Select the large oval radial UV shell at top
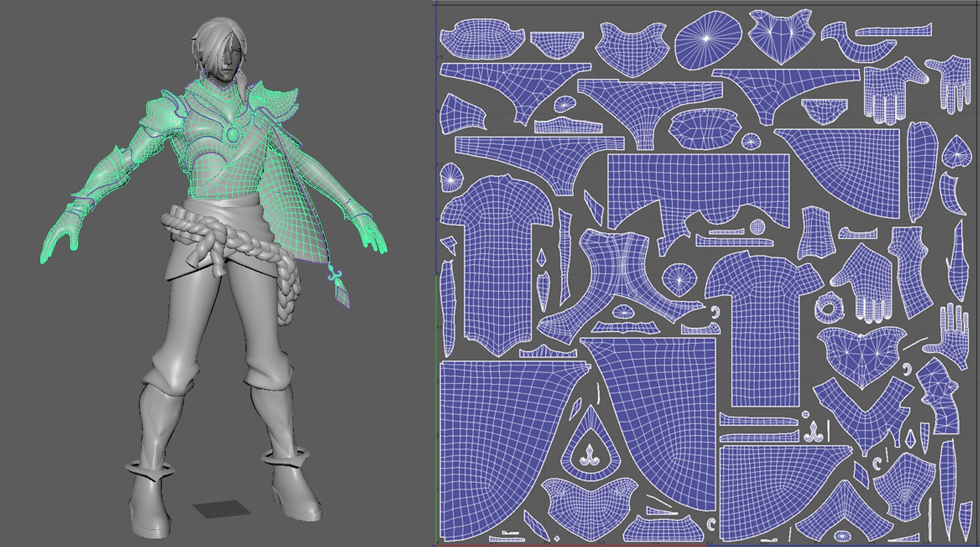The height and width of the screenshot is (547, 980). pyautogui.click(x=708, y=39)
